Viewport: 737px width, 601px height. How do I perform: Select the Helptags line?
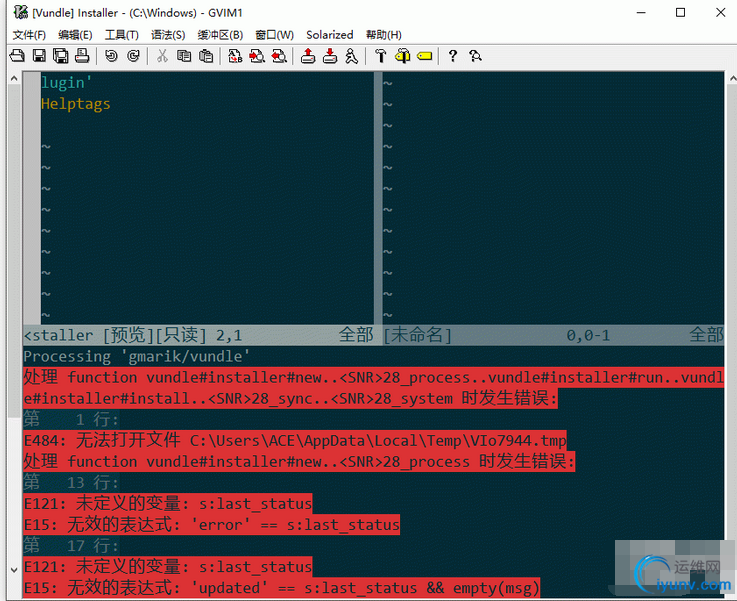point(76,103)
